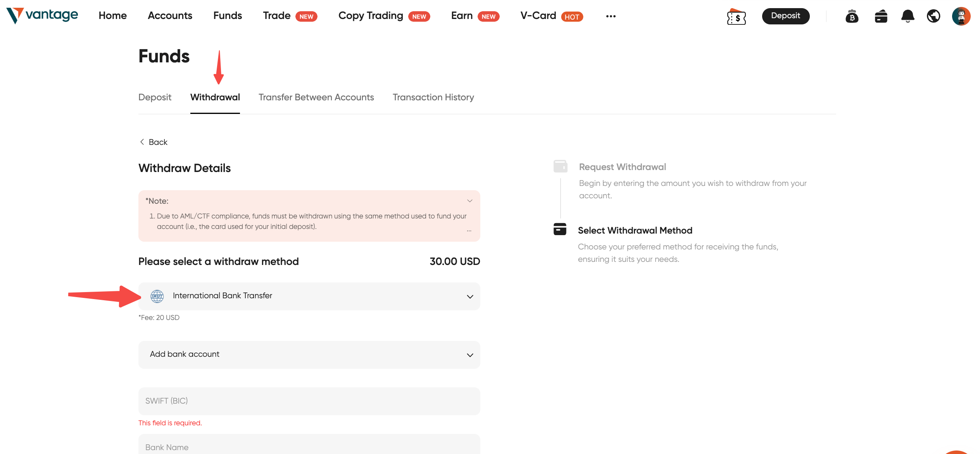
Task: Open Accounts in navigation
Action: coord(170,15)
